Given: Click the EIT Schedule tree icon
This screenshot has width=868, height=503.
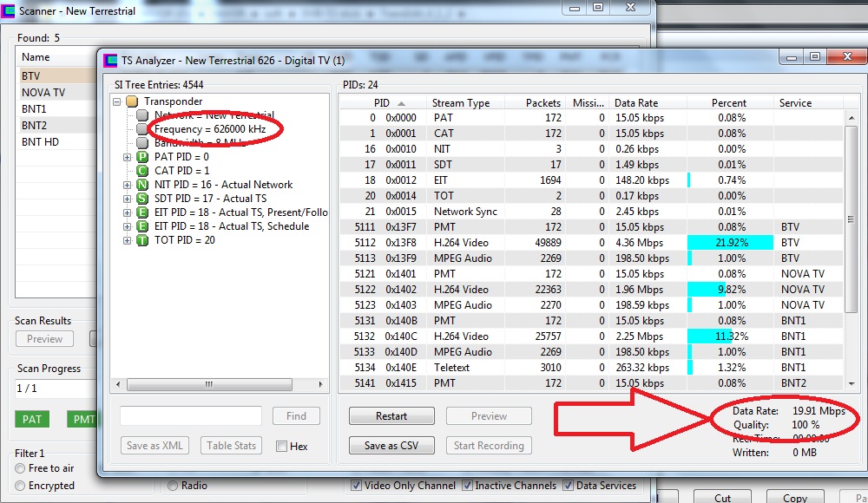Looking at the screenshot, I should [x=142, y=226].
